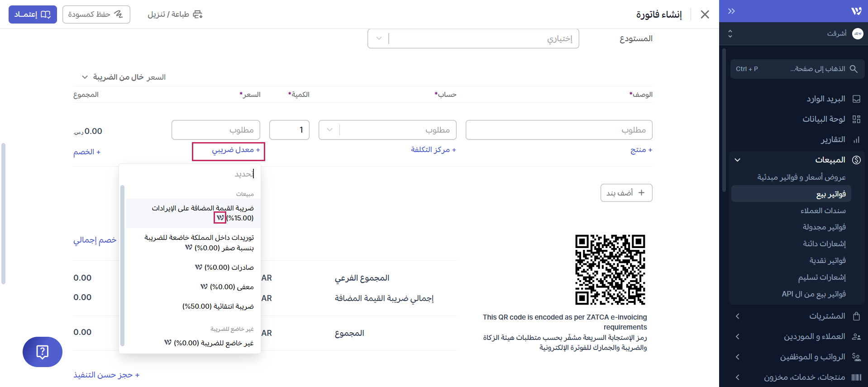868x387 pixels.
Task: Open لوحة البيانات dashboard icon
Action: (856, 119)
